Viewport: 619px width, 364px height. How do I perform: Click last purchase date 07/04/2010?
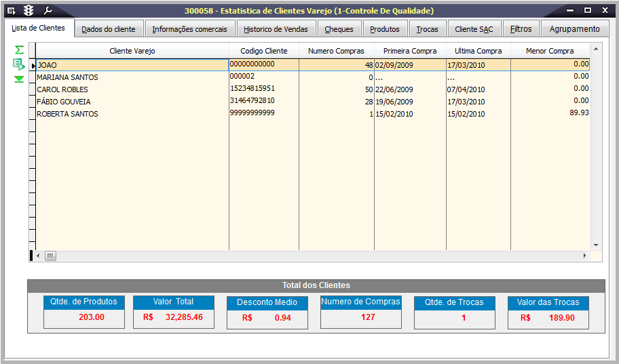(466, 89)
